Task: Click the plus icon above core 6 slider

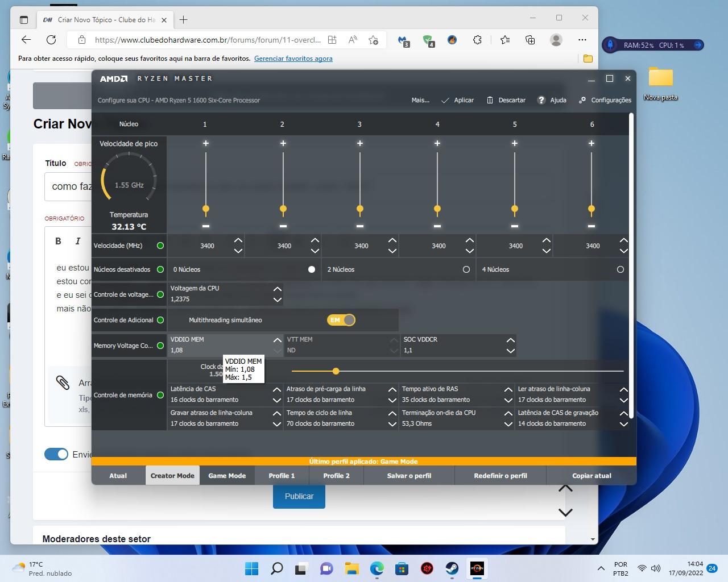Action: click(x=591, y=143)
